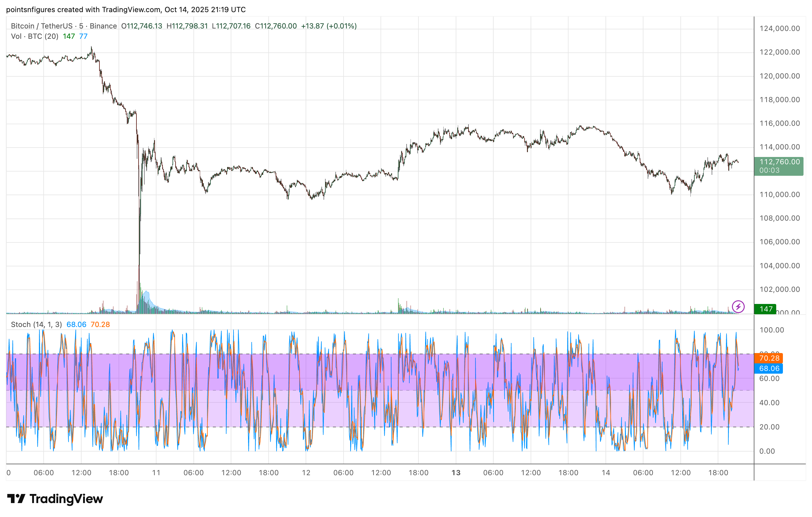This screenshot has width=812, height=517.
Task: Click the green 147 volume tag
Action: (766, 309)
